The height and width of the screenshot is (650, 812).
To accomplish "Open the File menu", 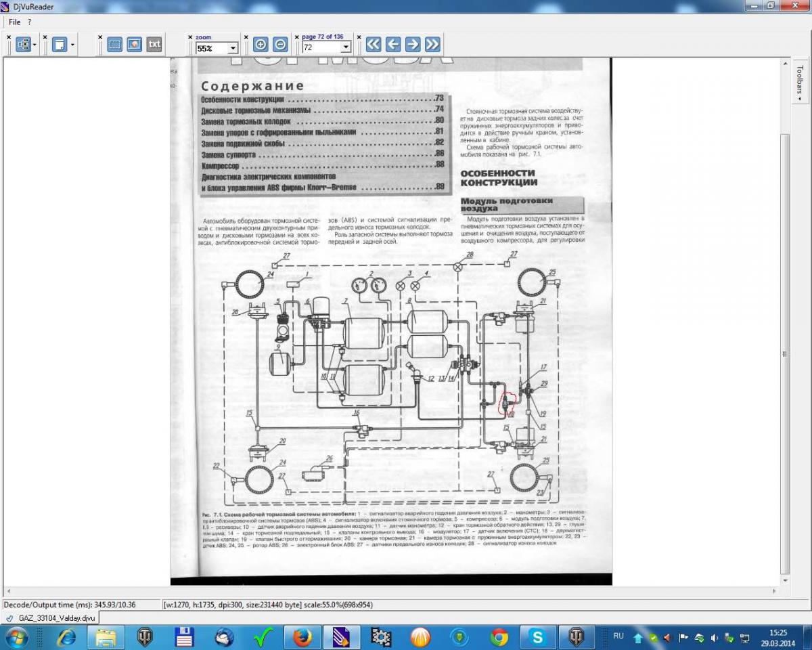I will [14, 22].
